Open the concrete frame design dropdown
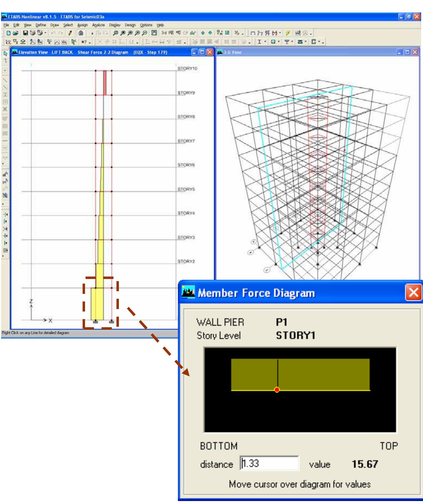This screenshot has height=504, width=423. 279,42
